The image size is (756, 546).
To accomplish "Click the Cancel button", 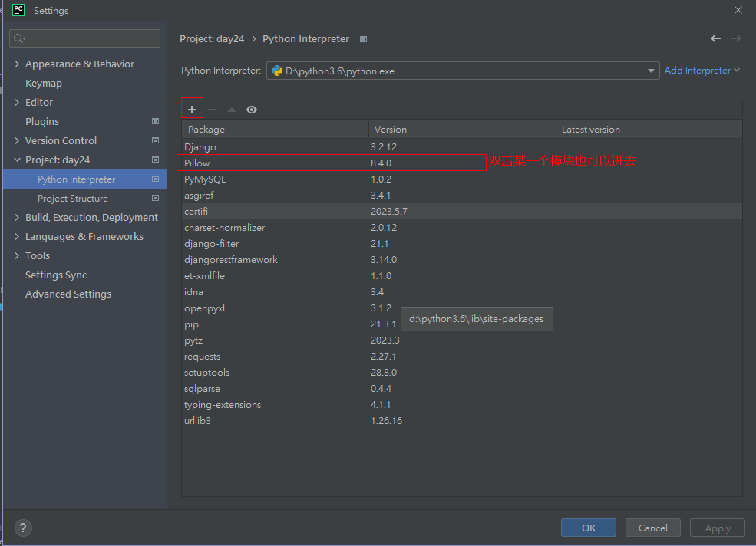I will tap(653, 528).
